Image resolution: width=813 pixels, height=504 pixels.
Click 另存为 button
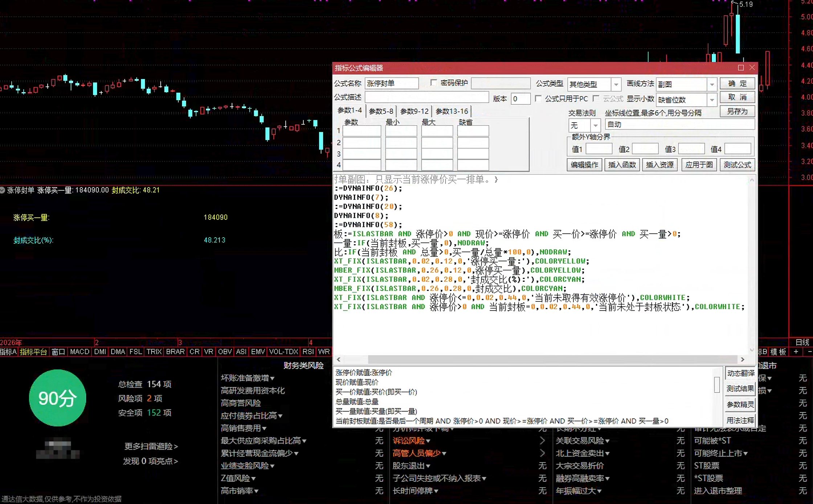click(x=738, y=111)
